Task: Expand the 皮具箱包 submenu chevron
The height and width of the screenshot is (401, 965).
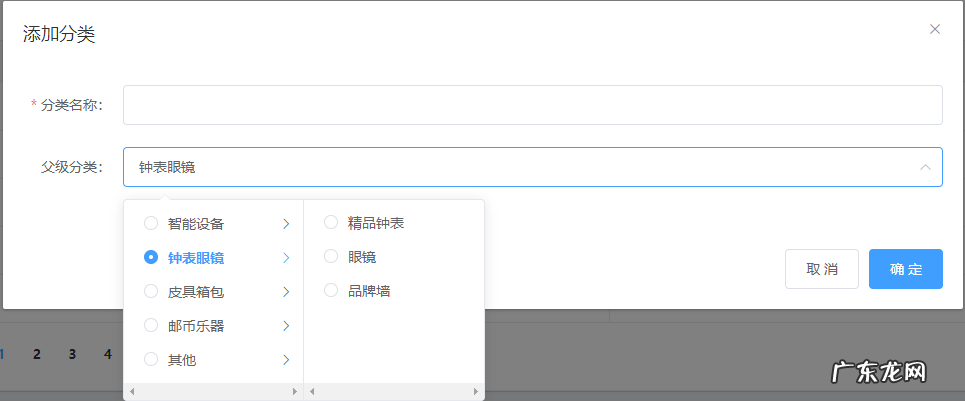Action: [x=286, y=292]
